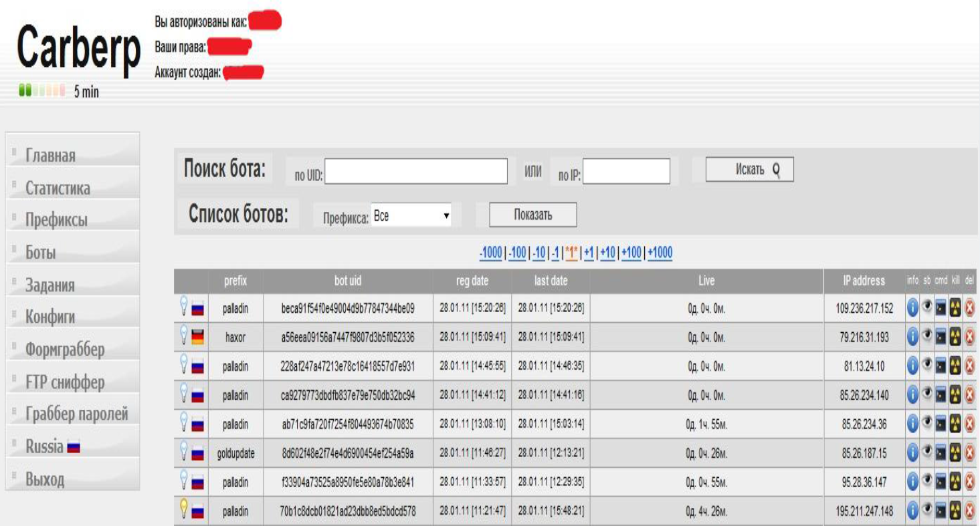Click the bot uid column header

[x=348, y=281]
